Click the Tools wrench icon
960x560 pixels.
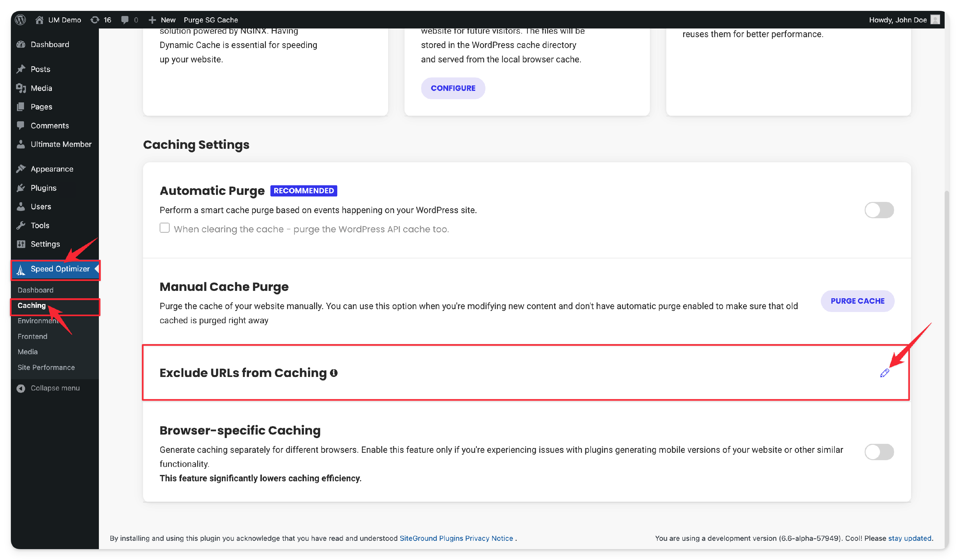coord(21,226)
